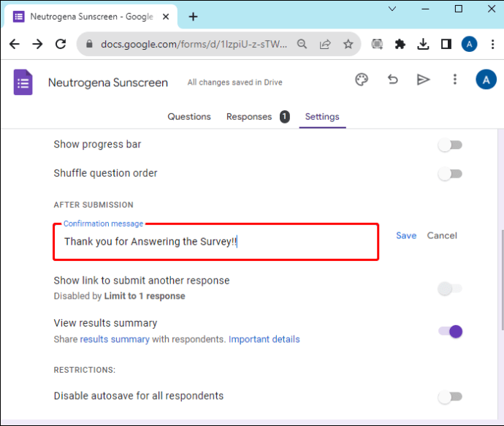The width and height of the screenshot is (504, 426).
Task: Go forward with browser forward arrow
Action: point(37,44)
